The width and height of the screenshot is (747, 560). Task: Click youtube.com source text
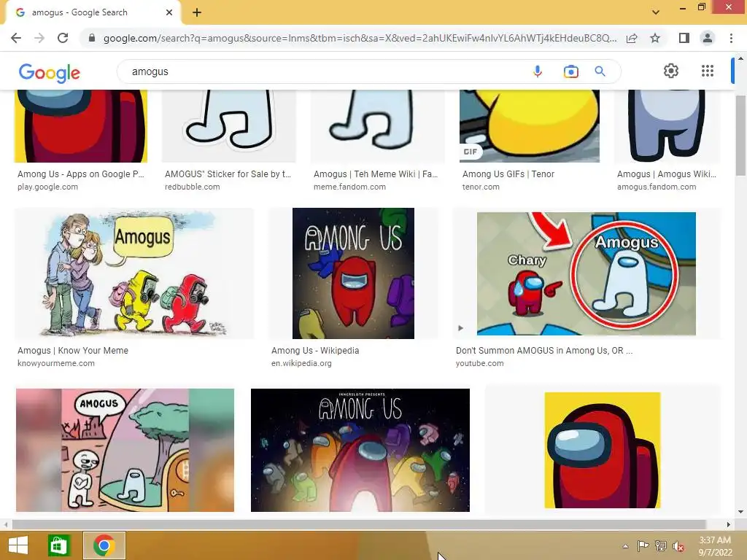[479, 363]
